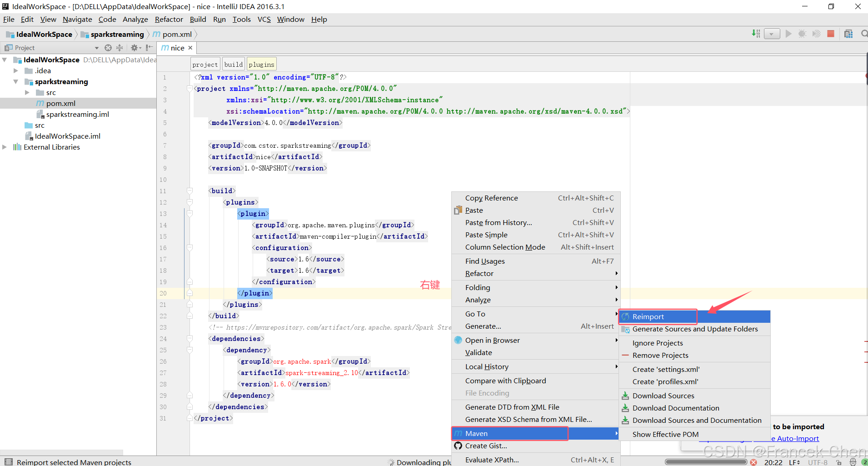The height and width of the screenshot is (466, 868).
Task: Click the background task progress bar
Action: (706, 462)
